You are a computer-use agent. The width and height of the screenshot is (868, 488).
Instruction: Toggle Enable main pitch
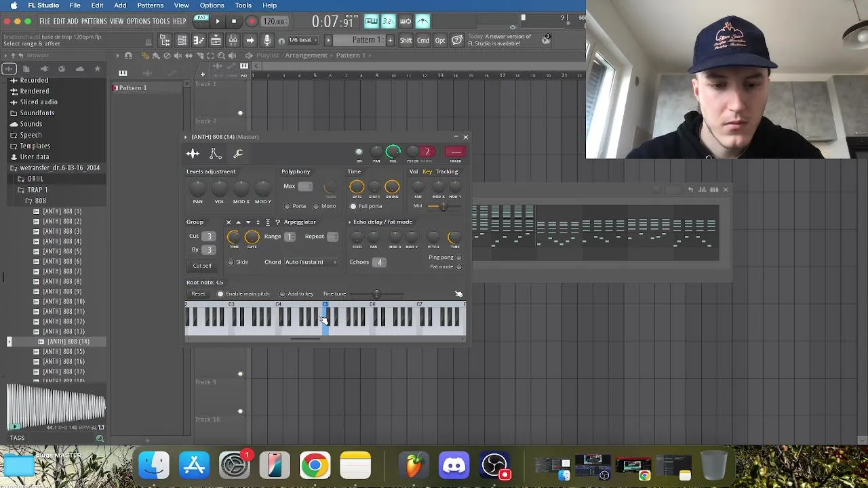tap(220, 294)
